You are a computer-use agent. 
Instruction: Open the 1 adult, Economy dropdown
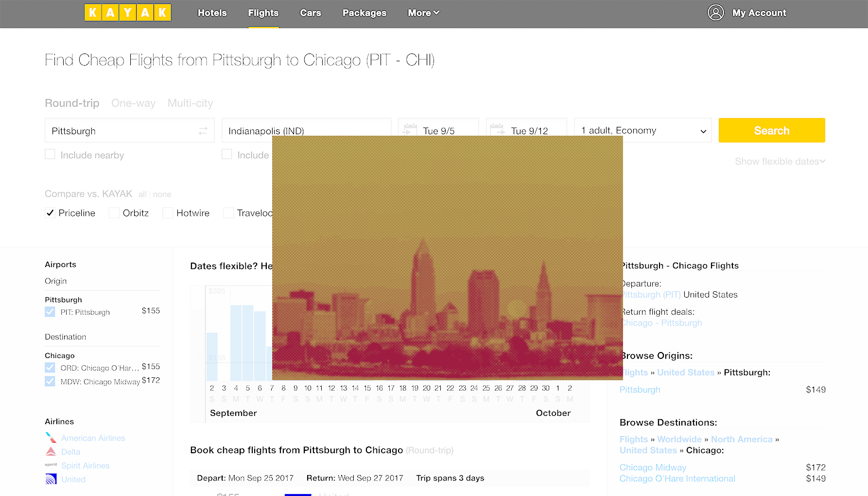(x=642, y=130)
